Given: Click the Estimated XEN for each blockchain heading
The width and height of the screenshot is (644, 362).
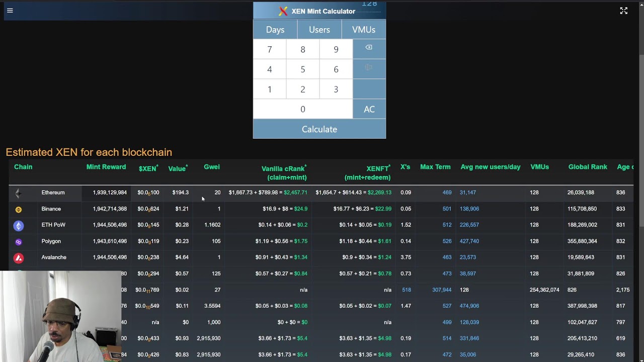Looking at the screenshot, I should [89, 152].
